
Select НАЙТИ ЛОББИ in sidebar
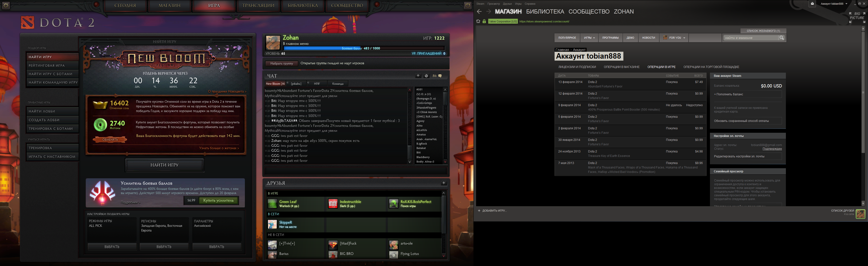pyautogui.click(x=52, y=111)
